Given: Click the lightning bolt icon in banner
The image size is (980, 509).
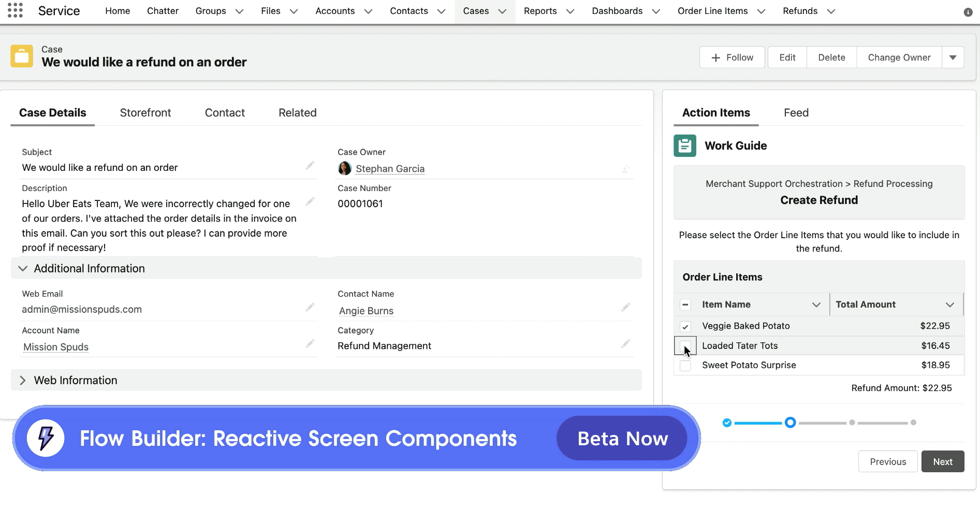Looking at the screenshot, I should (46, 438).
